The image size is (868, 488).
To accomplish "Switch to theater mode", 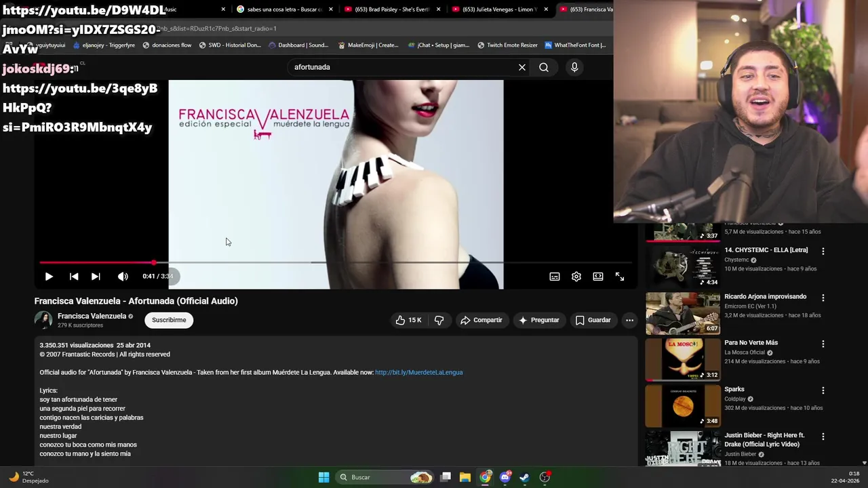I will tap(598, 277).
